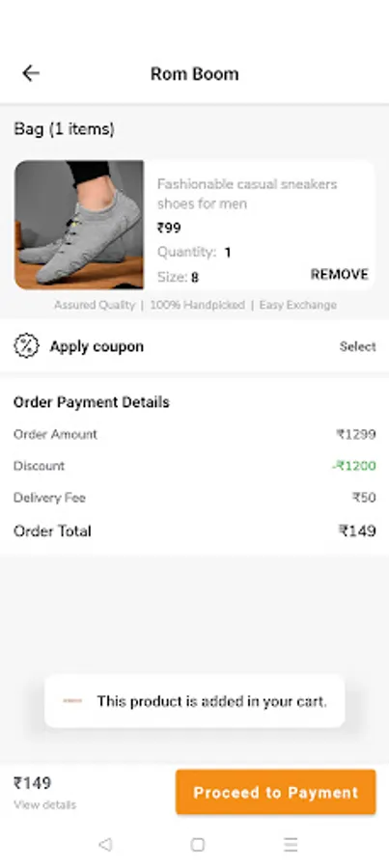
Task: Open recent apps from the navigation bar
Action: point(291,844)
